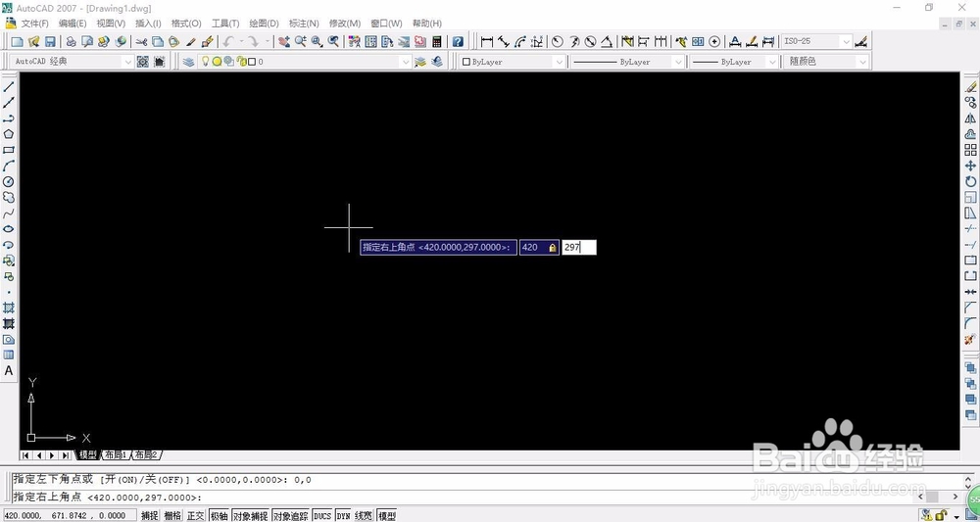The image size is (980, 522).
Task: Select the Polygon tool in Draw toolbar
Action: [9, 134]
